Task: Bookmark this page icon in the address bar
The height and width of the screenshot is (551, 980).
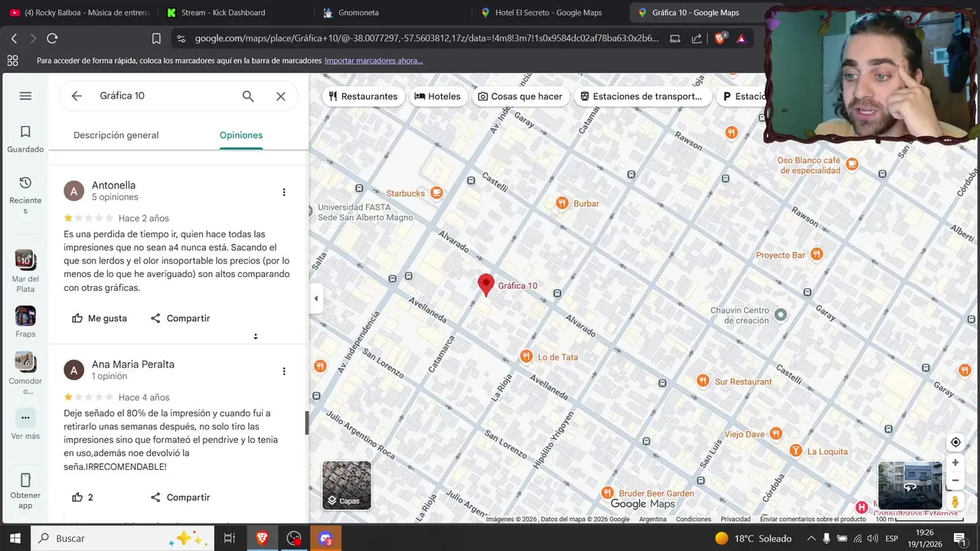Action: click(x=156, y=38)
